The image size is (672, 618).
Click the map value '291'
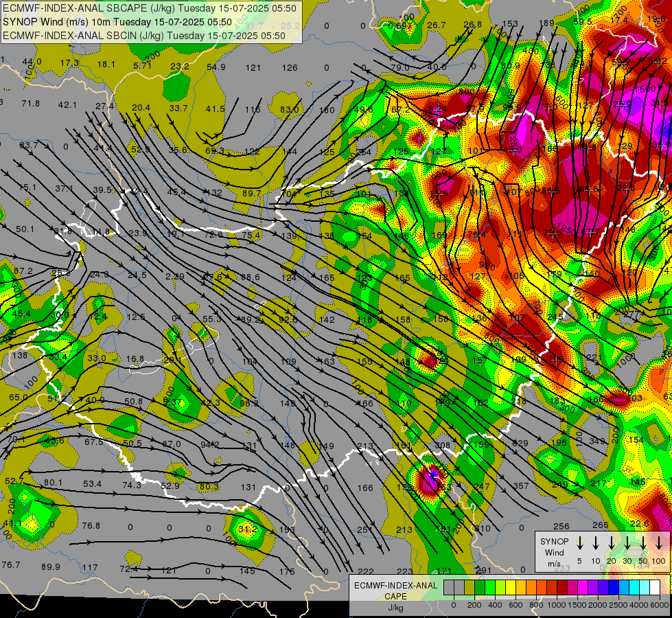pyautogui.click(x=483, y=570)
